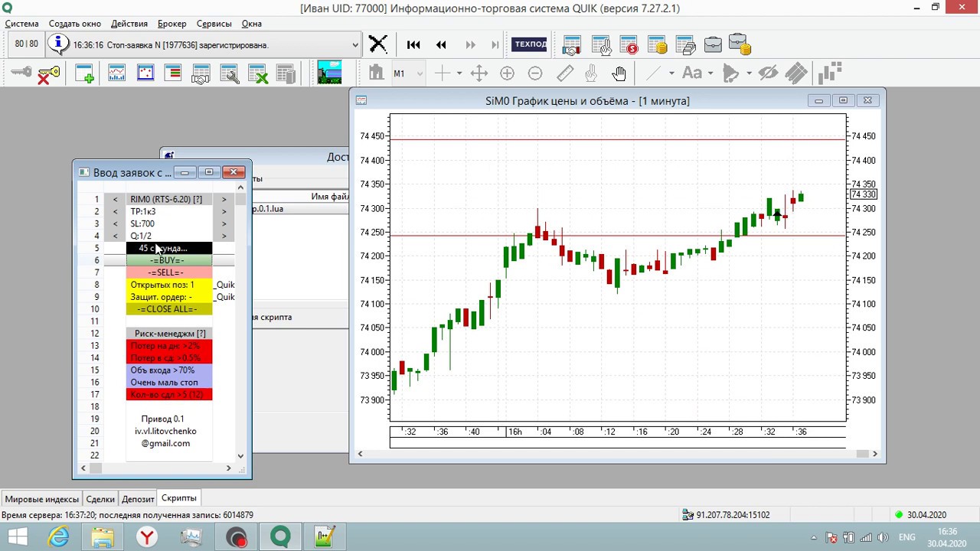
Task: Click right arrow next to TP:1к3
Action: (224, 212)
